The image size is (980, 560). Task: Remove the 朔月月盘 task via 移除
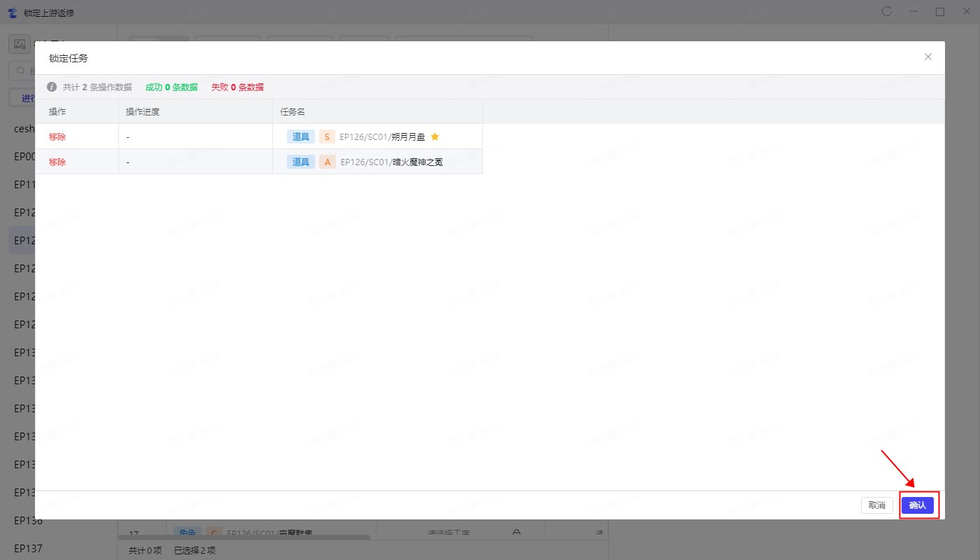pyautogui.click(x=57, y=137)
